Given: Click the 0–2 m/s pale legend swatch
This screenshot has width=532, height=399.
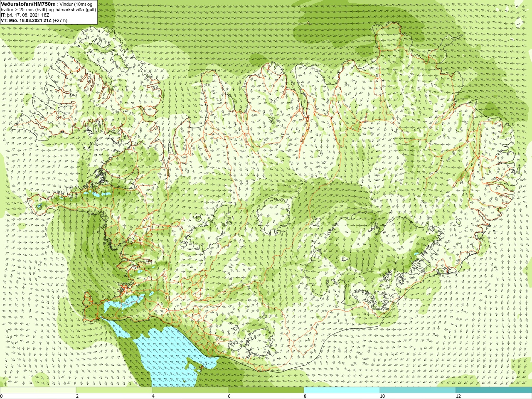Looking at the screenshot, I should point(38,390).
